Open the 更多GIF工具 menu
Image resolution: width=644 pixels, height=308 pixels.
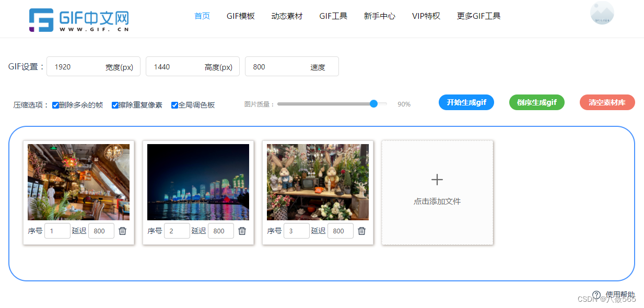478,16
